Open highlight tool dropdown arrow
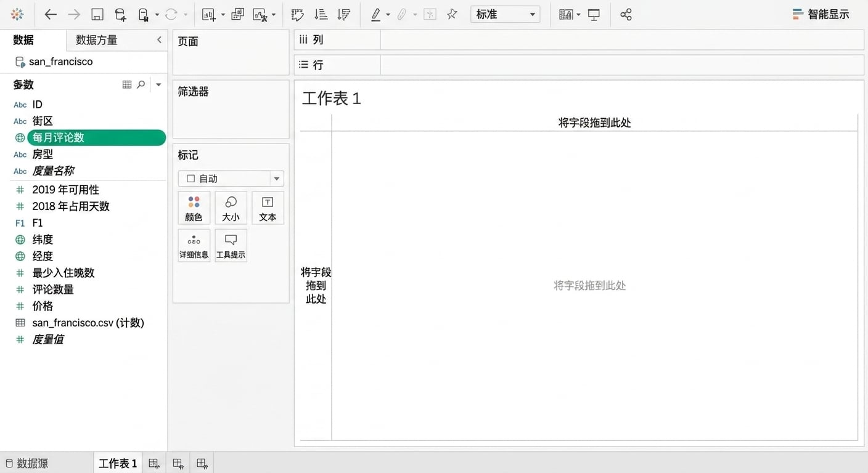This screenshot has width=868, height=473. pos(388,15)
